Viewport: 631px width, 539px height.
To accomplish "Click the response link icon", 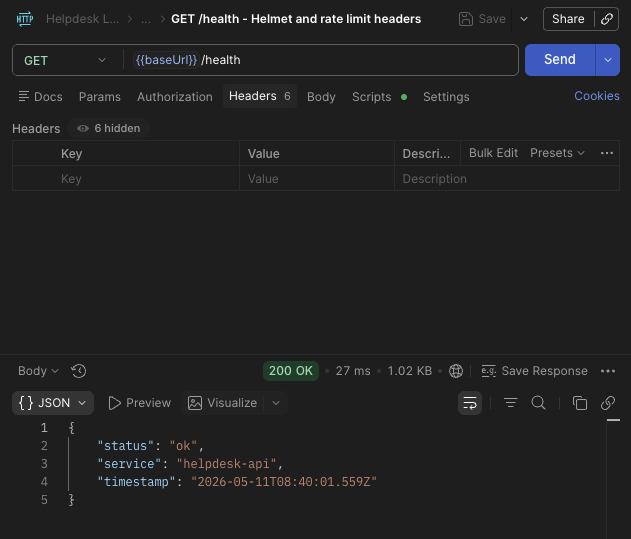I will pyautogui.click(x=608, y=403).
